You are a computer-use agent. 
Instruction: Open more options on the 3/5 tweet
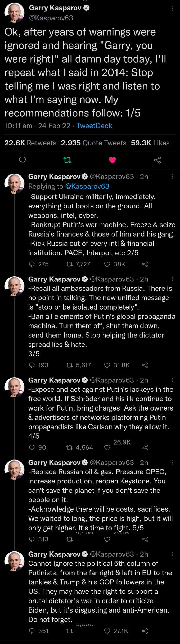click(172, 279)
